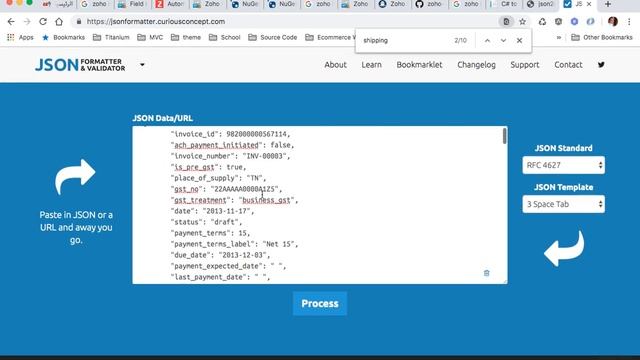
Task: Open Other Bookmarks folder
Action: [602, 38]
